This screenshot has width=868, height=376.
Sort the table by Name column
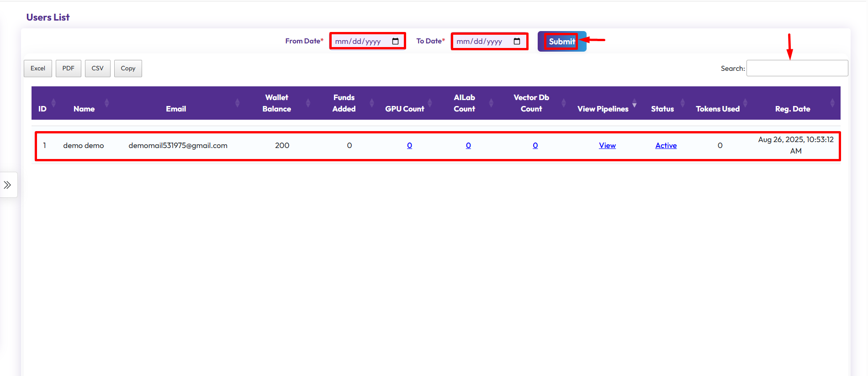(x=84, y=109)
